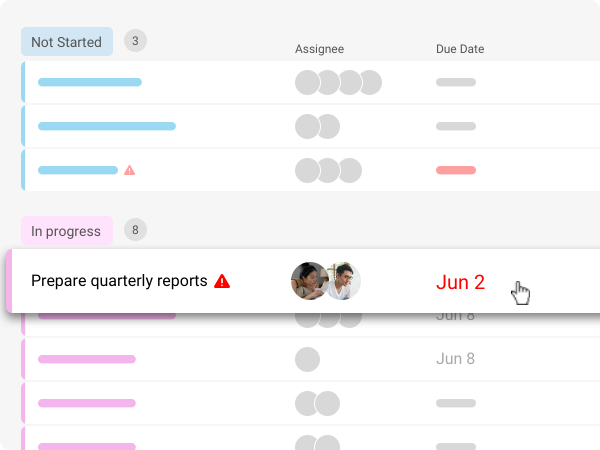Click the red Jun 2 due date

[x=460, y=282]
